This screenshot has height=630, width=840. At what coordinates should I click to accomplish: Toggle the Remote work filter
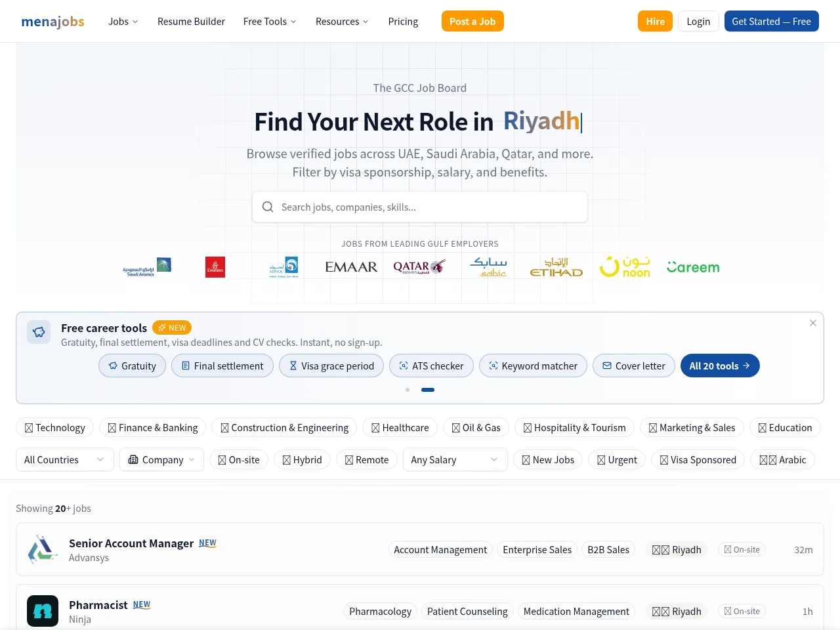[x=367, y=460]
